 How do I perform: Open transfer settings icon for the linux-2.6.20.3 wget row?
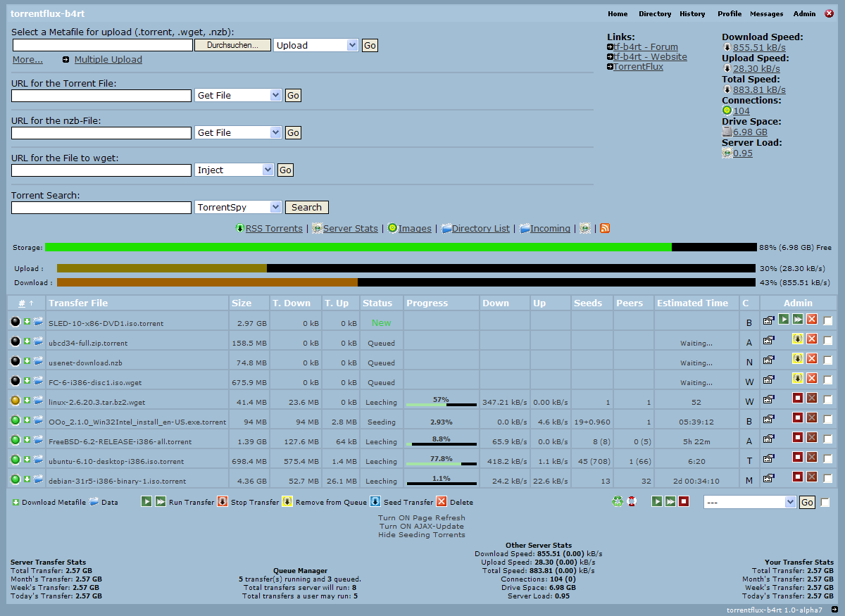coord(768,399)
